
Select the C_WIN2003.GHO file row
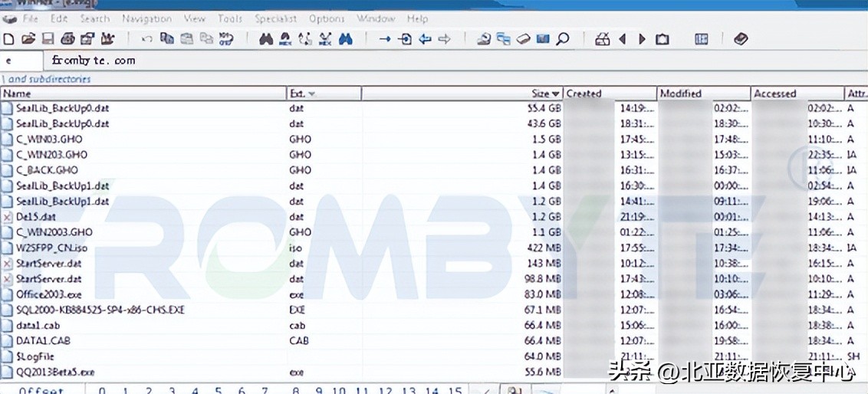(434, 232)
